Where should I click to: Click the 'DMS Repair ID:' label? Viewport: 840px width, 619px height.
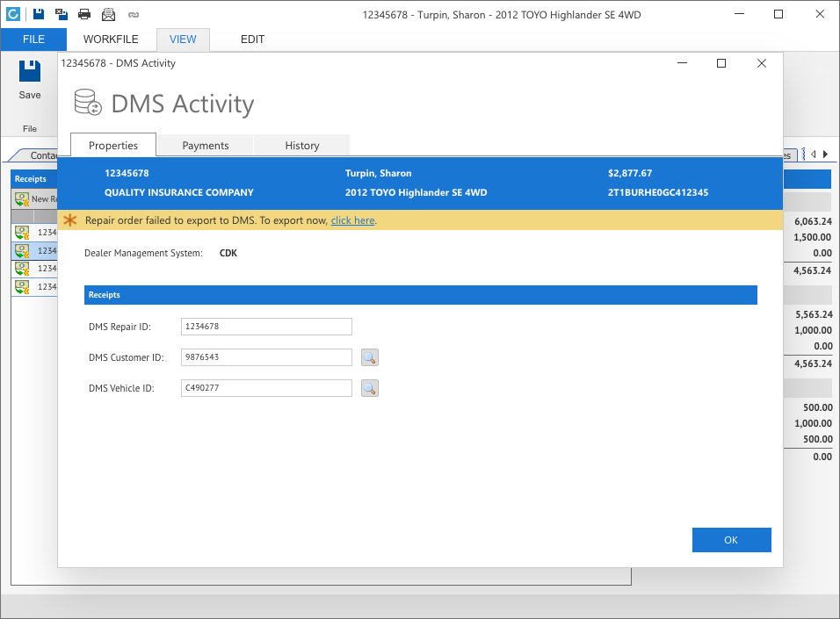[120, 327]
